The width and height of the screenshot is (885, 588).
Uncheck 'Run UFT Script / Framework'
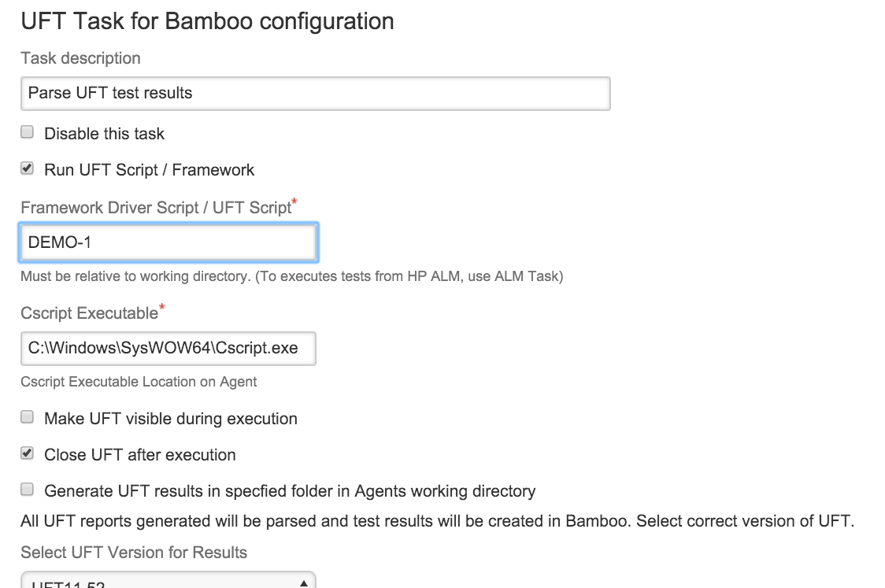[x=26, y=167]
